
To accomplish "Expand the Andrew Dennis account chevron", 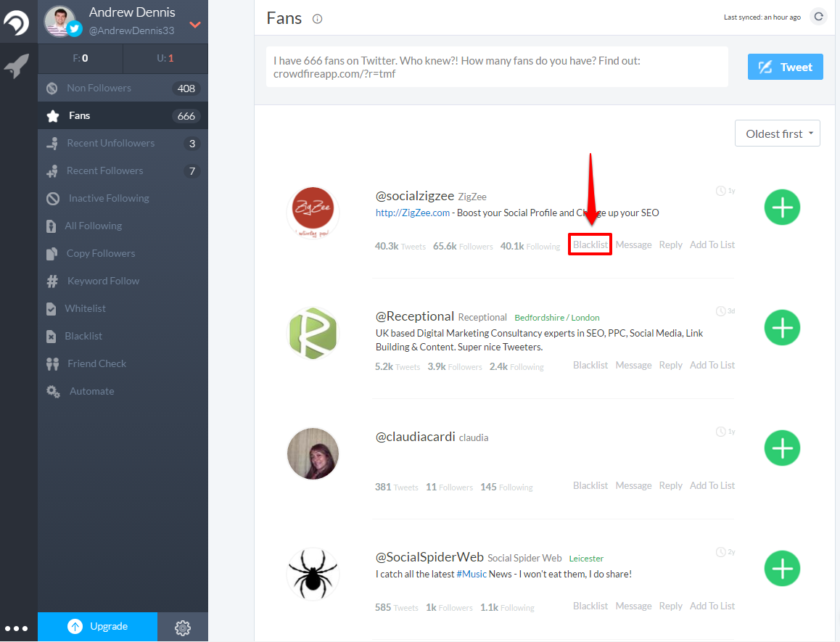I will 194,24.
